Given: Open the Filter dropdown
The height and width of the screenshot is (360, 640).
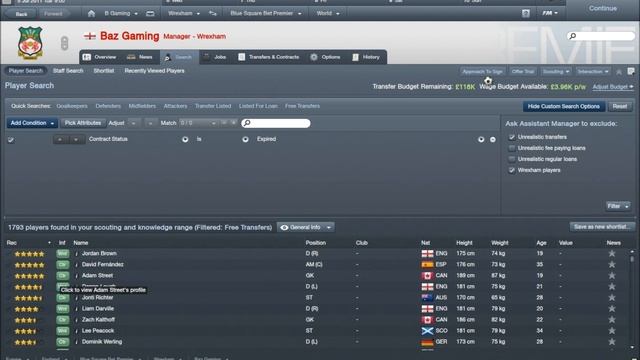Looking at the screenshot, I should [x=617, y=206].
